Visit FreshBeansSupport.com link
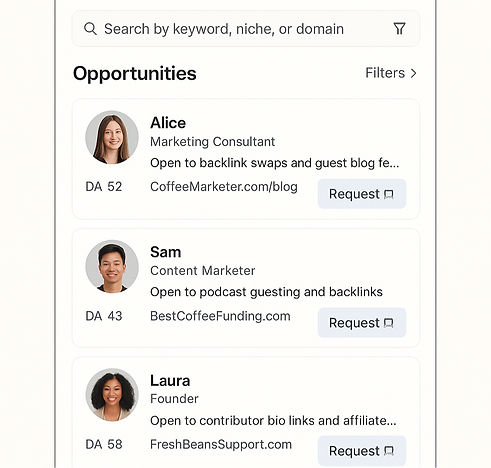 coord(221,444)
